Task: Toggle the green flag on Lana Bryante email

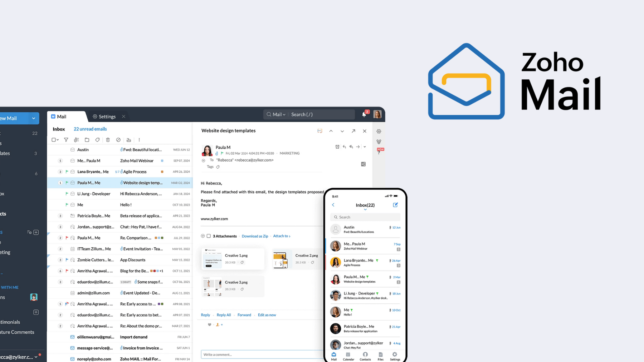Action: coord(67,172)
